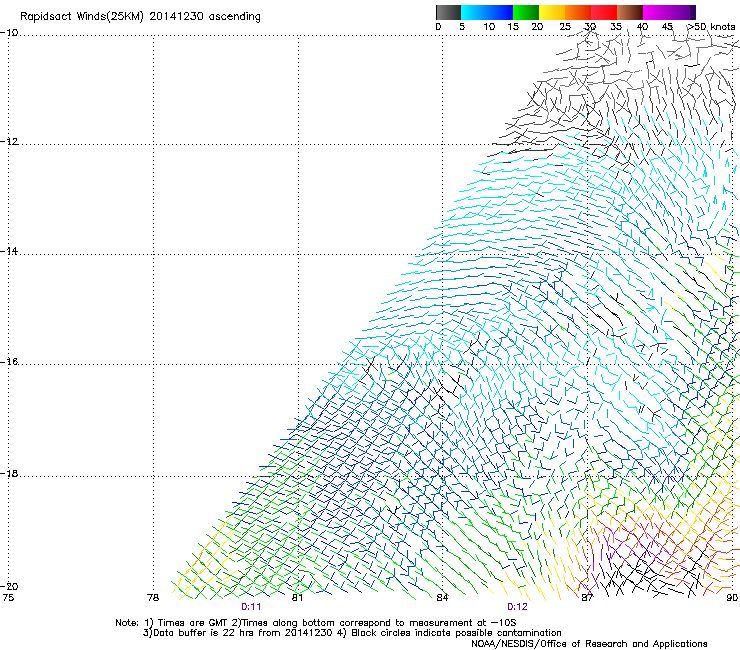Click the '87' longitude axis label
Screen dimensions: 740x650
587,598
